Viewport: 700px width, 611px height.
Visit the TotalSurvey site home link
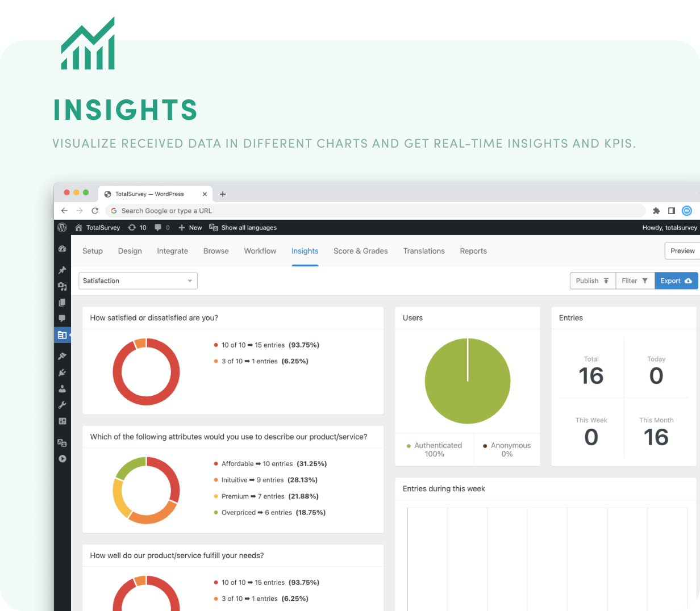pos(98,227)
